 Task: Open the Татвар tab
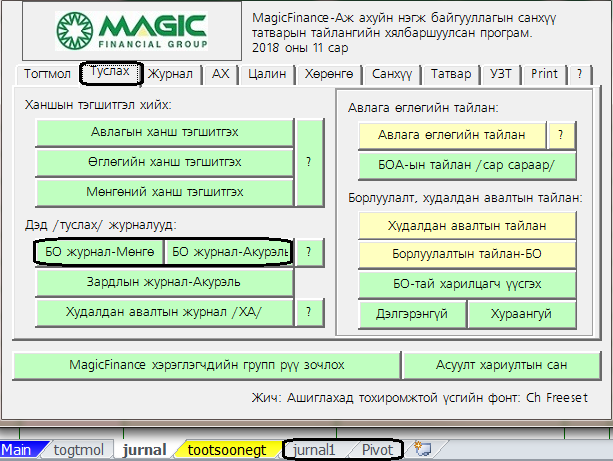(x=452, y=74)
